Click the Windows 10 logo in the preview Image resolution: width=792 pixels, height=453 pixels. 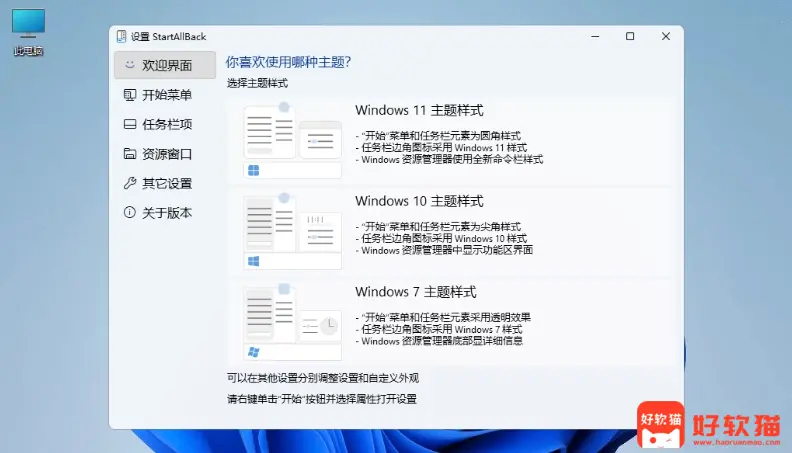[254, 261]
